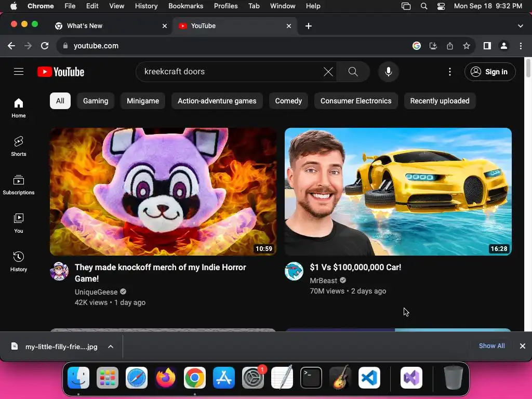This screenshot has width=532, height=399.
Task: Click the magnifier search button
Action: 353,72
